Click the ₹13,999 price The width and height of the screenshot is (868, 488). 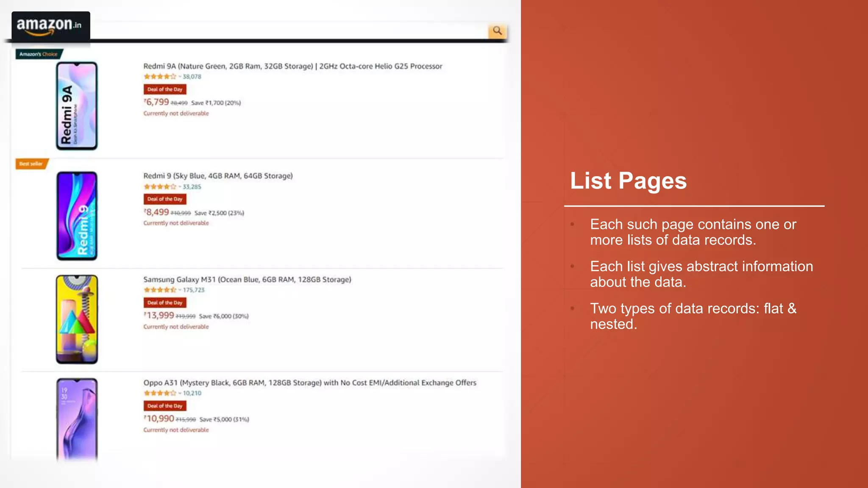(x=159, y=316)
